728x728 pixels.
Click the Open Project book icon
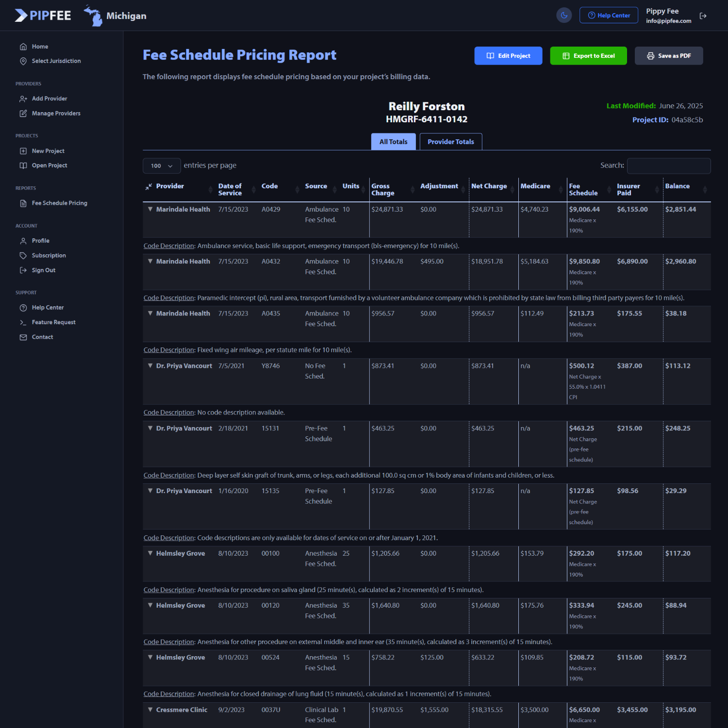click(23, 165)
